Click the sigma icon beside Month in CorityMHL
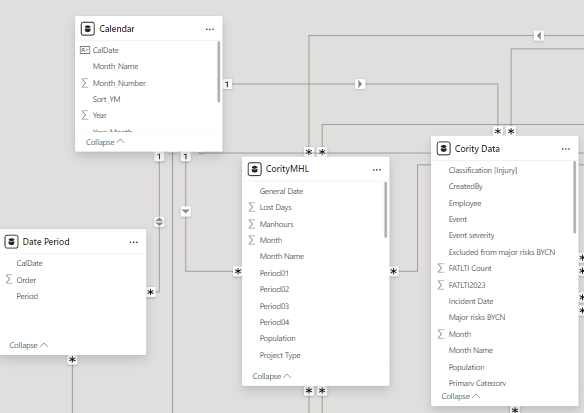This screenshot has width=584, height=413. click(x=252, y=240)
